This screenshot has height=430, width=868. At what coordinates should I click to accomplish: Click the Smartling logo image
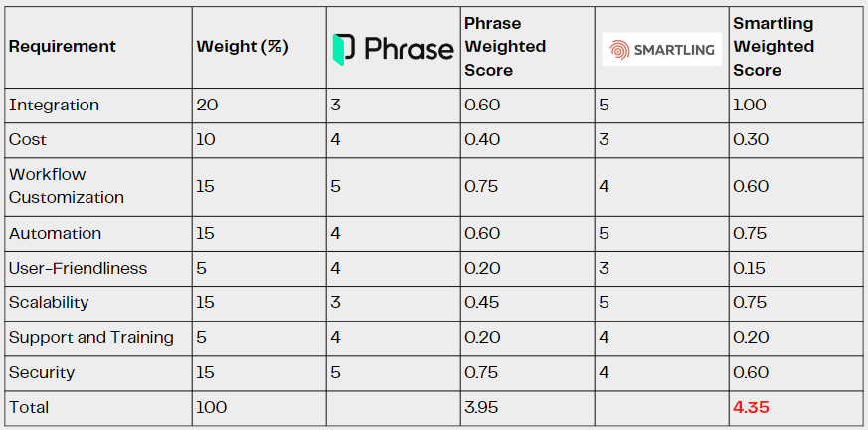(662, 48)
